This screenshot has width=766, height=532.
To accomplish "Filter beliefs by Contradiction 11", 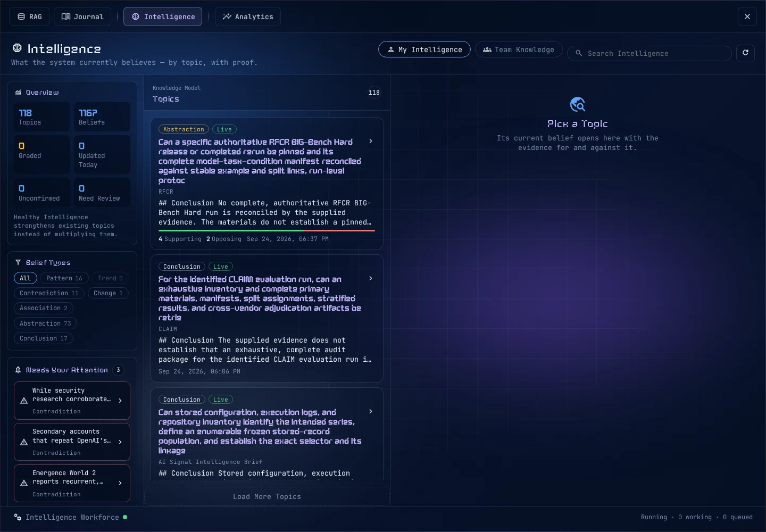I will [x=49, y=293].
